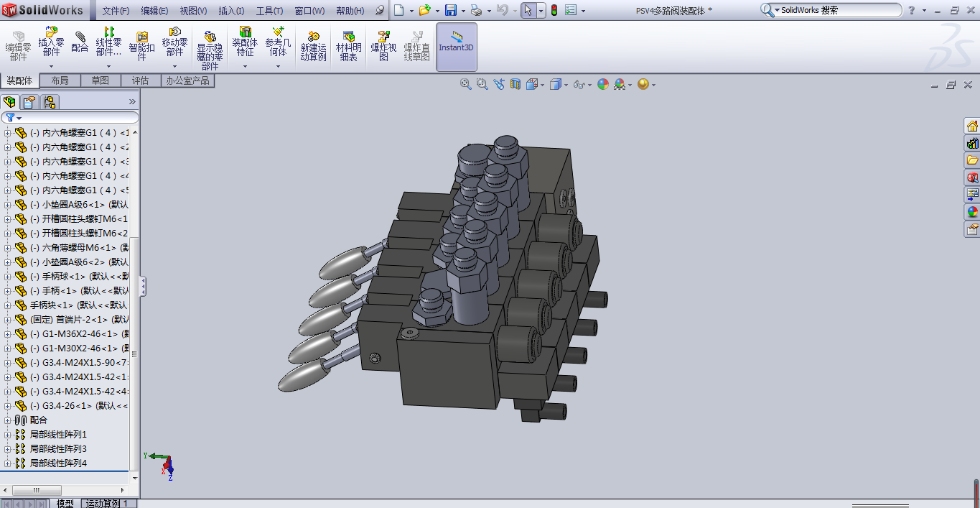This screenshot has width=980, height=508.
Task: Create a 新建运动算例 new motion study
Action: [314, 46]
